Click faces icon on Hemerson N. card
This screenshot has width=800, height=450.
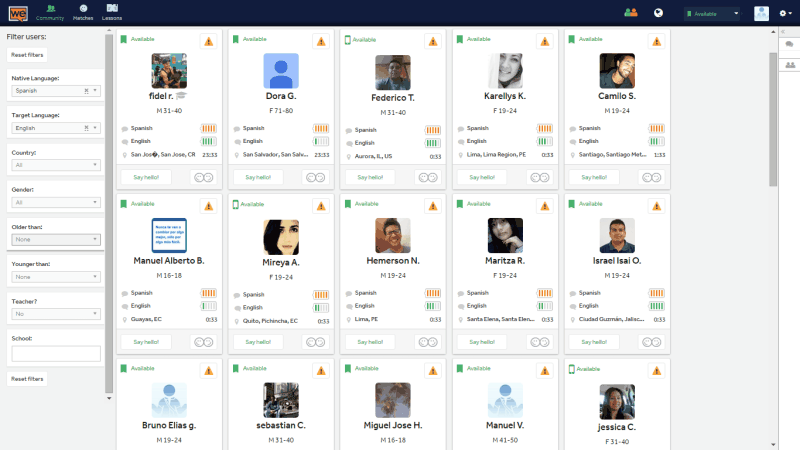click(x=428, y=342)
